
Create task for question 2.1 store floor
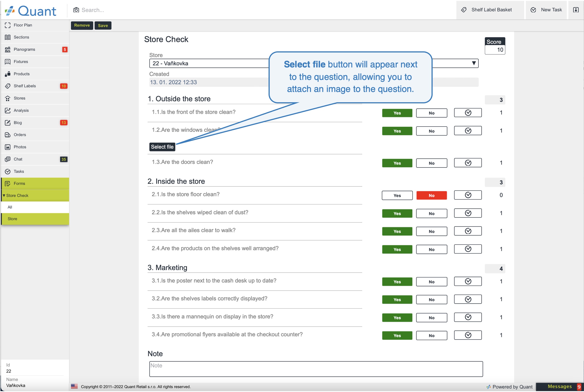pos(468,195)
